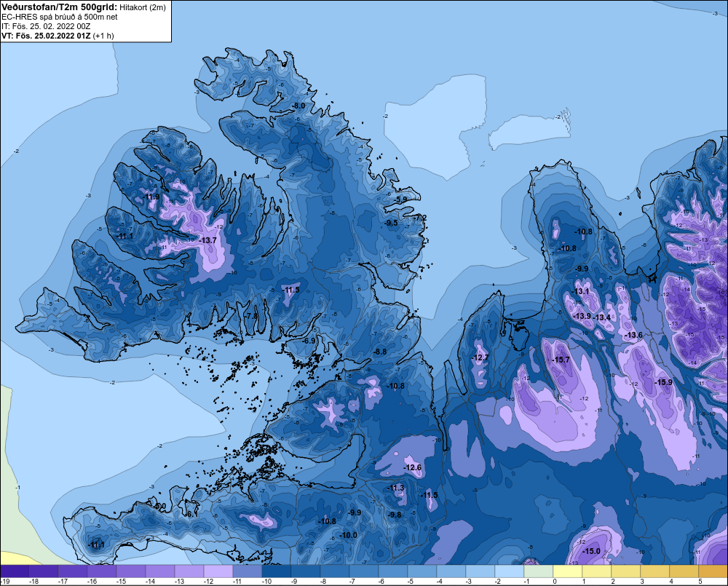
Task: Click the -11.3 temperature value
Action: coord(395,488)
